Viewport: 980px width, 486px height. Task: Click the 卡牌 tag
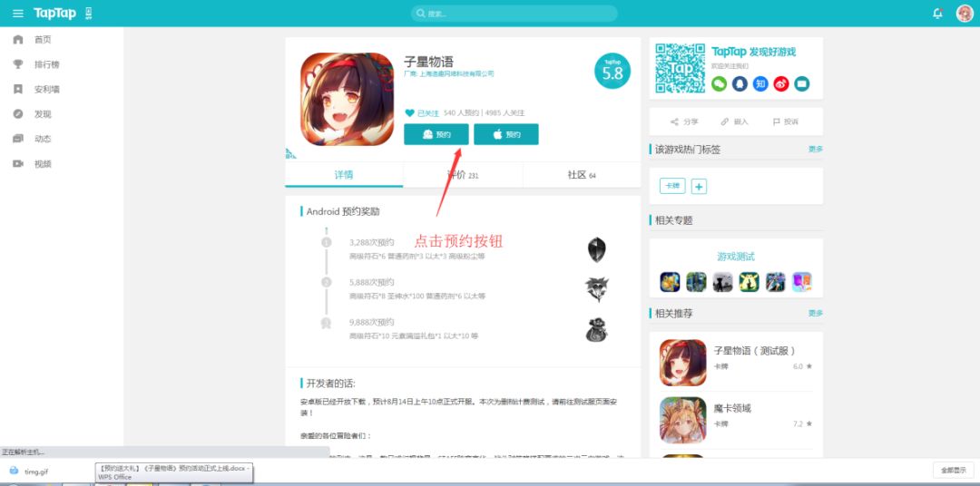click(x=672, y=186)
